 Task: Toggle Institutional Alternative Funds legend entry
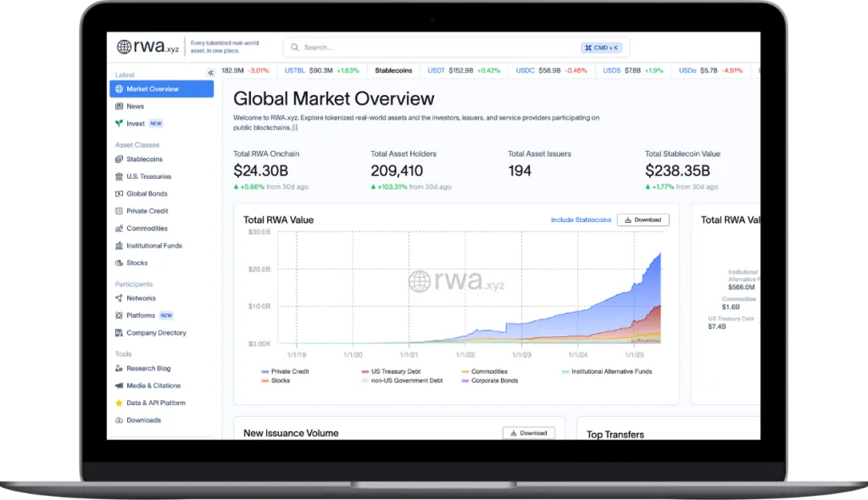coord(607,371)
